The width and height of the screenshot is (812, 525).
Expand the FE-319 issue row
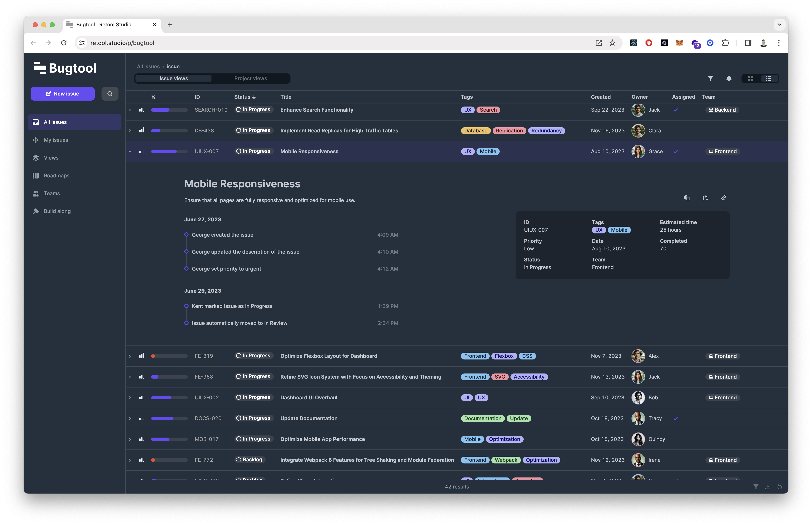pyautogui.click(x=130, y=356)
